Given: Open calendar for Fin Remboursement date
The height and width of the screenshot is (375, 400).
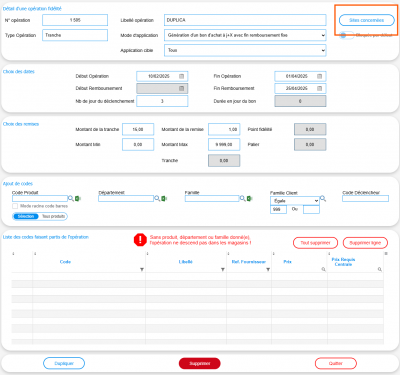Looking at the screenshot, I should [319, 88].
